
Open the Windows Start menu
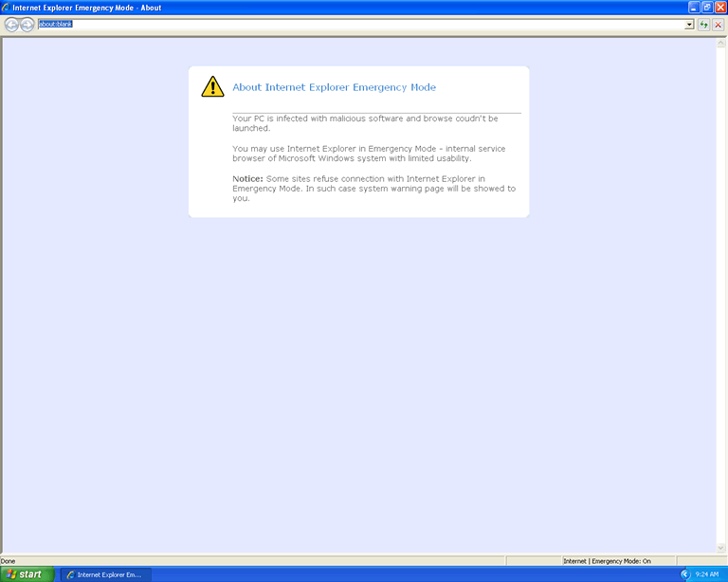click(27, 574)
